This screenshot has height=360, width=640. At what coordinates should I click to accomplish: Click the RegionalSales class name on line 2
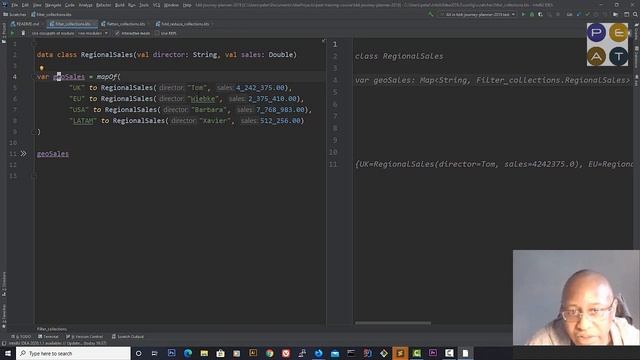click(x=107, y=54)
